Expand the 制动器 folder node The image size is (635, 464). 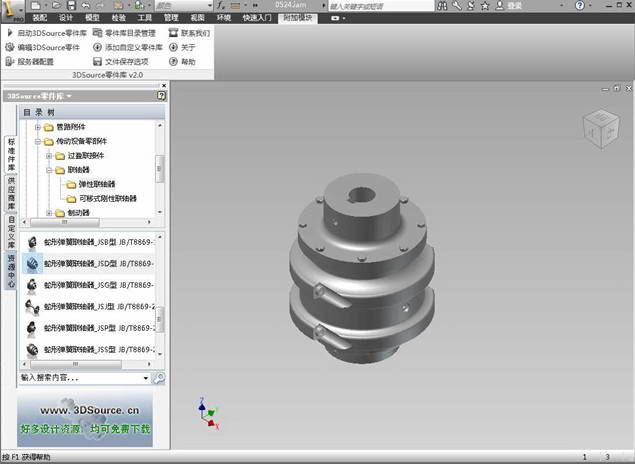pos(49,213)
